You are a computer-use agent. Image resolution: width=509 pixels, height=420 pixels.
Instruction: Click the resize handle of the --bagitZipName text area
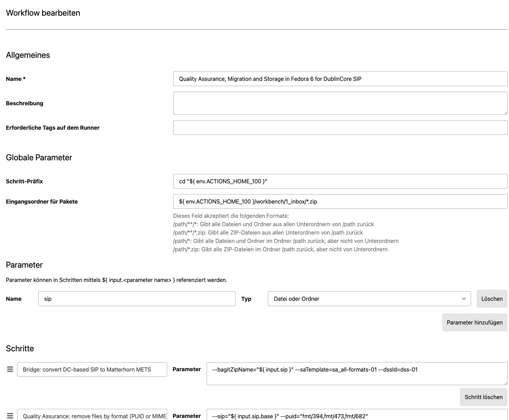(505, 383)
